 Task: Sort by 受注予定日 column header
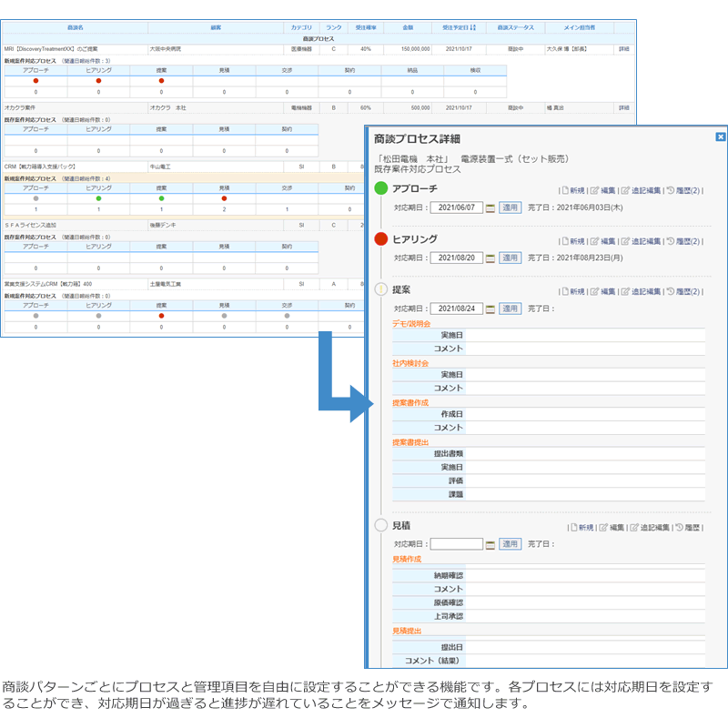[x=460, y=28]
